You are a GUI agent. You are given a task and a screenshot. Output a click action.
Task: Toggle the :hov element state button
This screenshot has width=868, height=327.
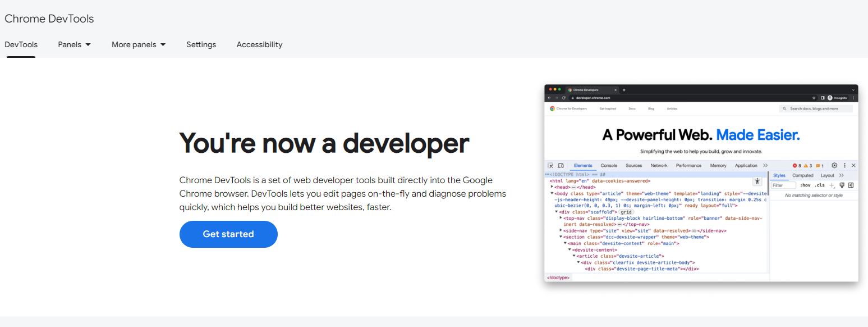click(x=805, y=185)
